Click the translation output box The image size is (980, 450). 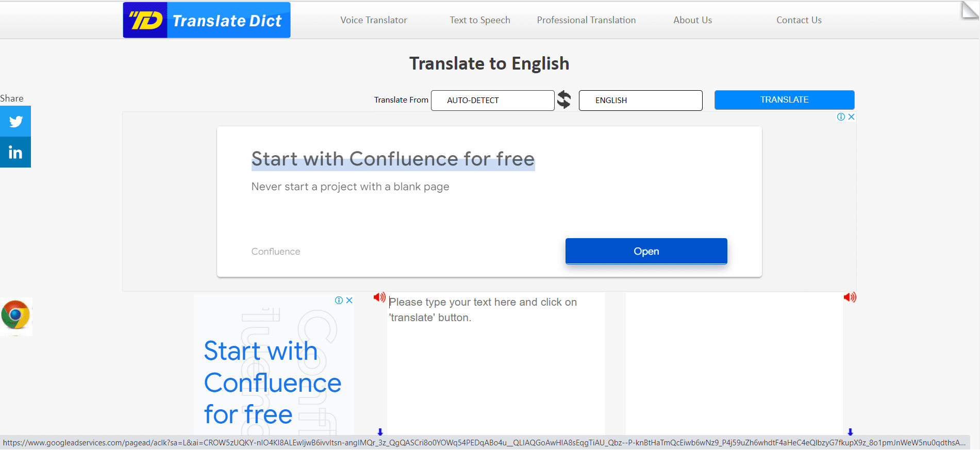[734, 364]
